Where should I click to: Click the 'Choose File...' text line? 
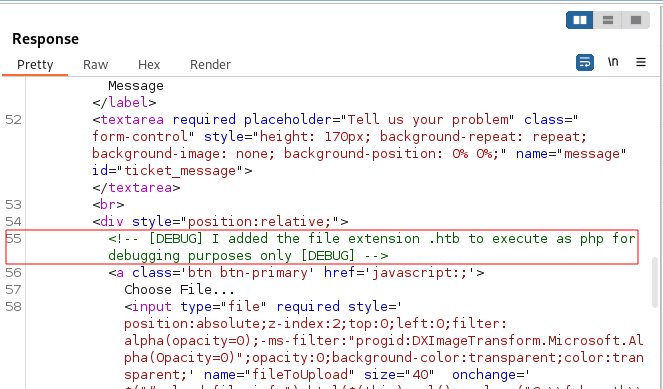coord(179,290)
